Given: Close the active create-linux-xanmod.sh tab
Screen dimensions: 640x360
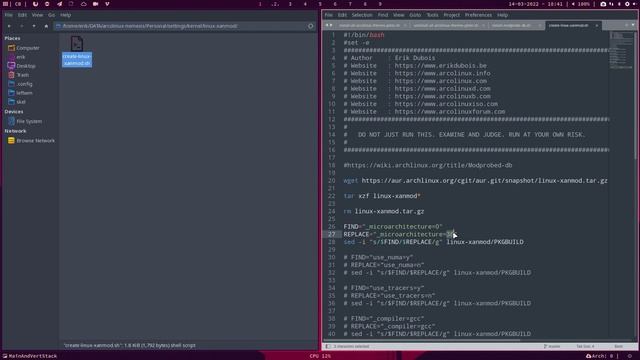Looking at the screenshot, I should point(597,25).
